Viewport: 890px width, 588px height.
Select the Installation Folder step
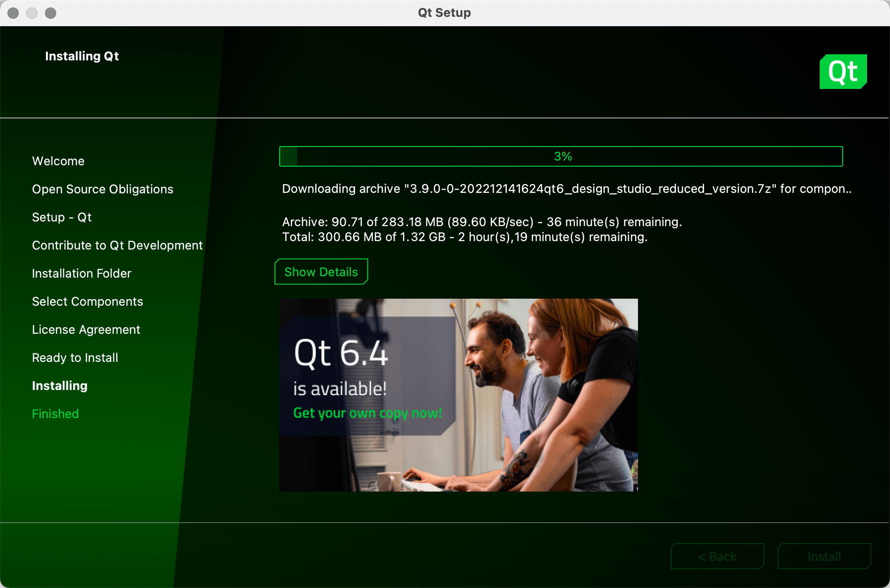tap(82, 273)
